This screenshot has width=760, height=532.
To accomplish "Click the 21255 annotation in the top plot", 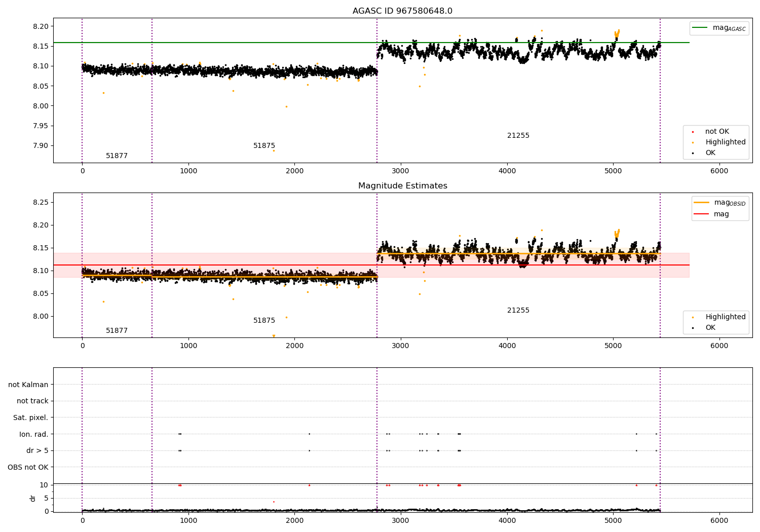I will click(518, 136).
